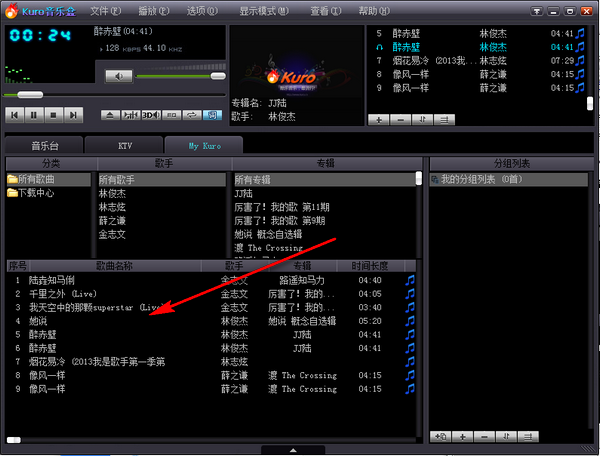Viewport: 600px width, 456px height.
Task: Click the minus button under the group list
Action: point(484,436)
